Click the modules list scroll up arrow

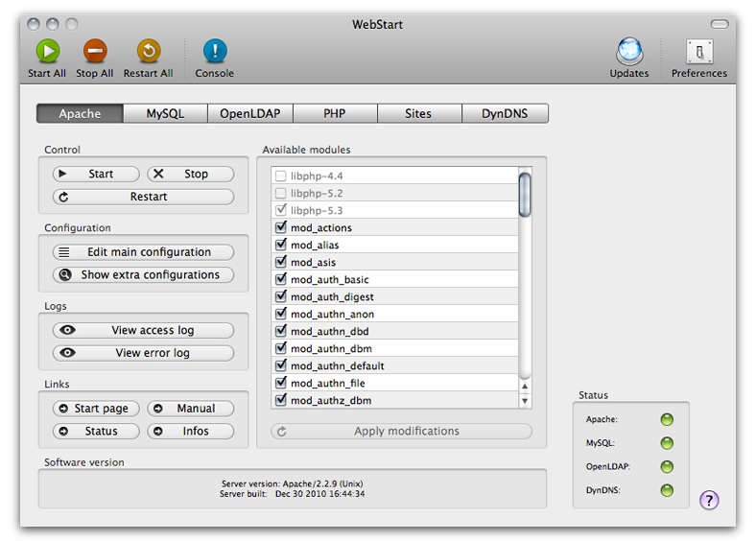(525, 387)
